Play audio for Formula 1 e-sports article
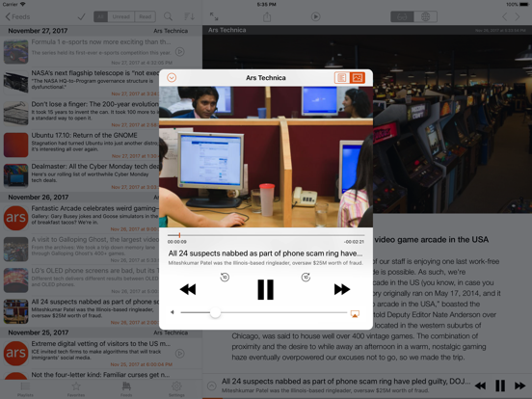The width and height of the screenshot is (532, 399). pyautogui.click(x=180, y=52)
